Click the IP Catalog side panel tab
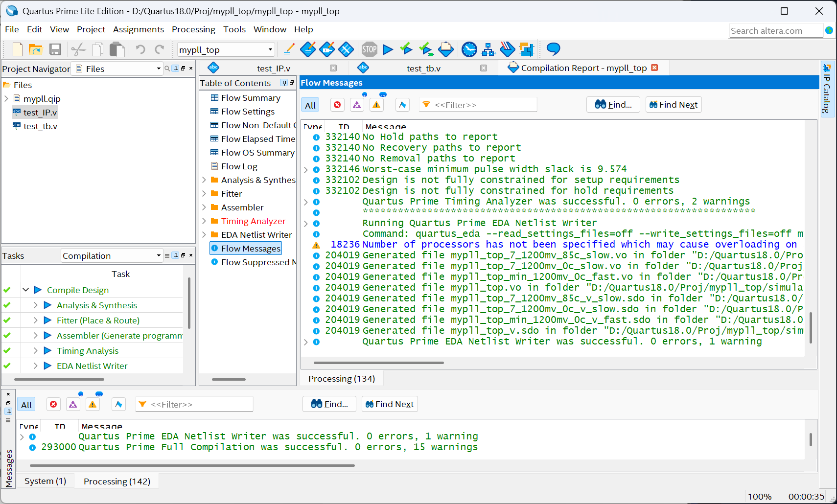The height and width of the screenshot is (504, 837). click(827, 89)
